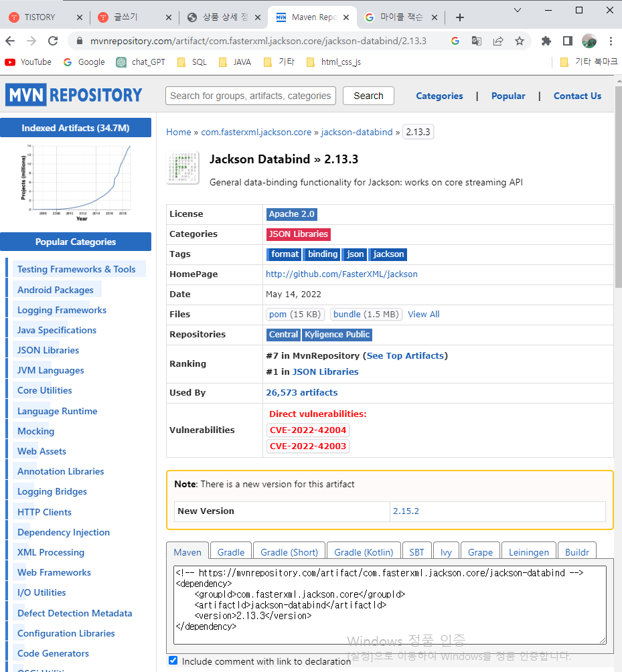Screen dimensions: 622x672
Task: Download the bundle (1.5 MB) file
Action: pos(366,314)
